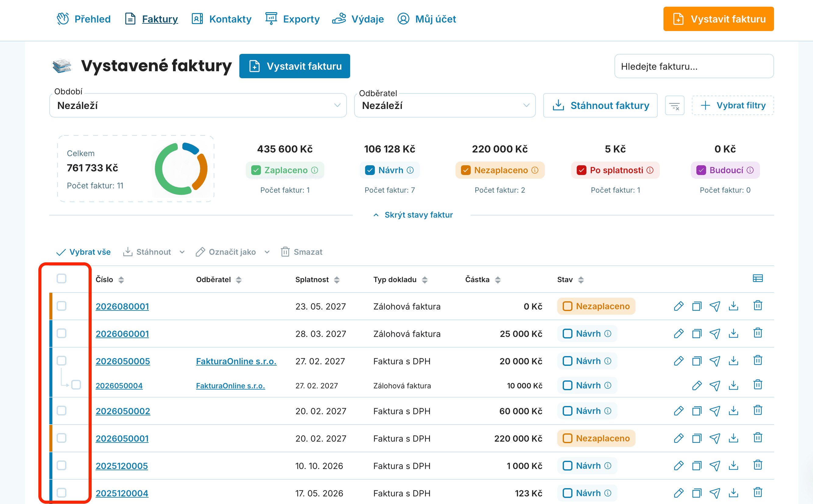
Task: Download invoice 2026080001 with download icon
Action: pos(733,306)
